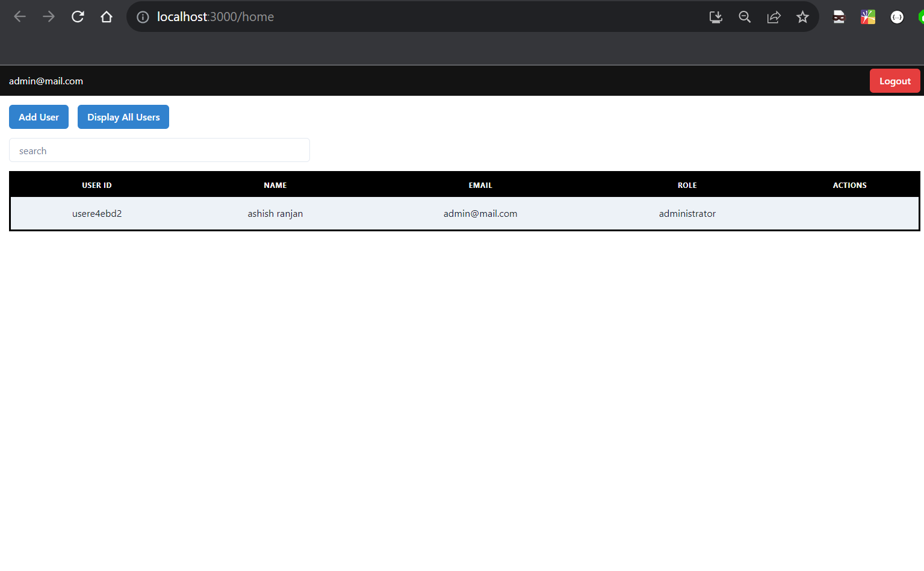This screenshot has height=571, width=924.
Task: Reload the localhost page
Action: click(77, 16)
